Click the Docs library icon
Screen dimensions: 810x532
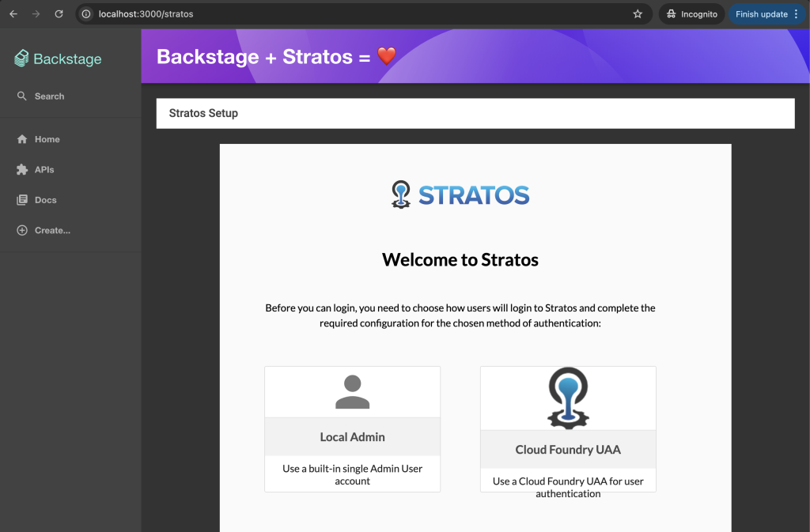tap(21, 200)
